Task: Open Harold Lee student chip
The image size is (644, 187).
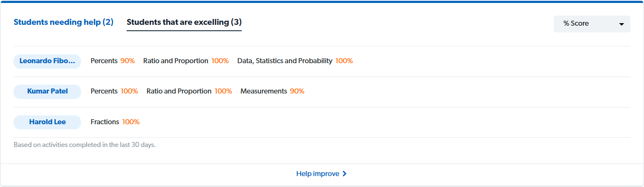Action: pos(47,122)
